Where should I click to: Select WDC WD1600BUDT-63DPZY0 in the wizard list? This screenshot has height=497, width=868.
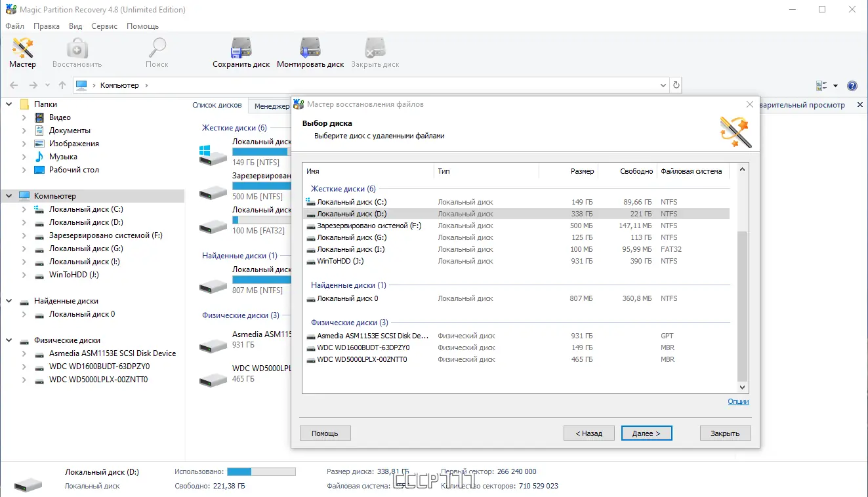(517, 348)
